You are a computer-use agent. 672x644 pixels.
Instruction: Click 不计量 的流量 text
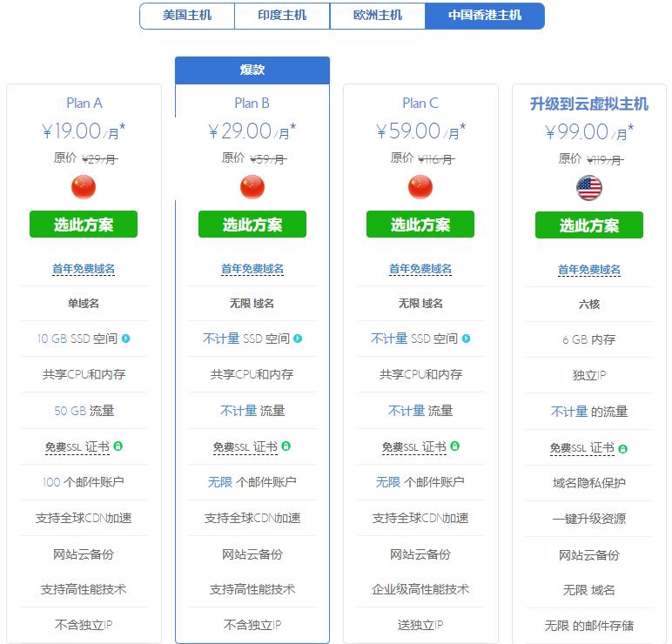point(589,412)
